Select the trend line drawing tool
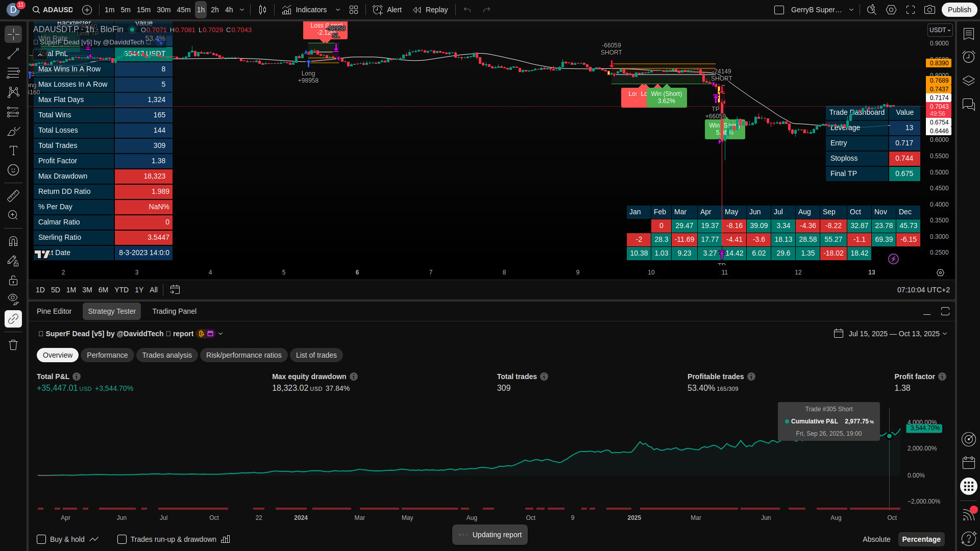The height and width of the screenshot is (551, 980). [13, 54]
